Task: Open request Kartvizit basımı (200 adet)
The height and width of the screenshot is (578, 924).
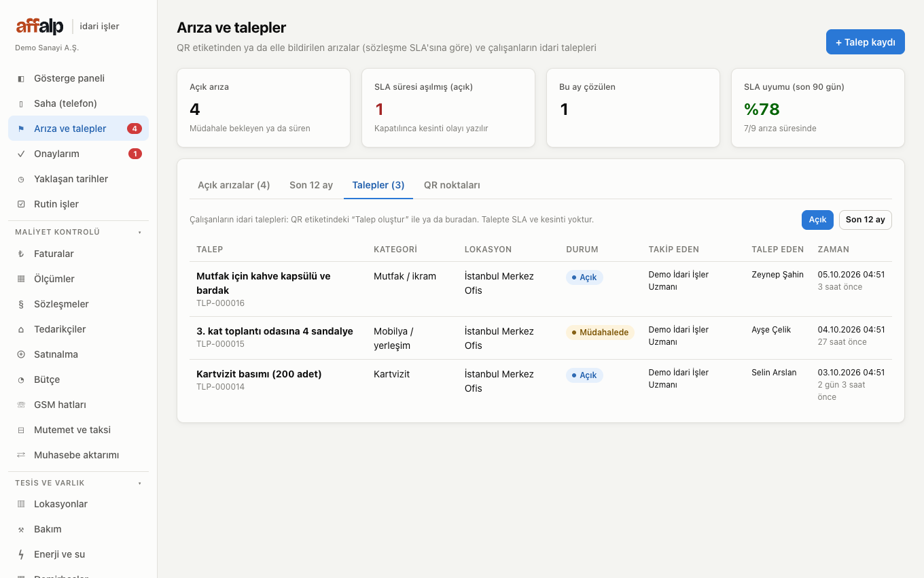Action: coord(259,374)
